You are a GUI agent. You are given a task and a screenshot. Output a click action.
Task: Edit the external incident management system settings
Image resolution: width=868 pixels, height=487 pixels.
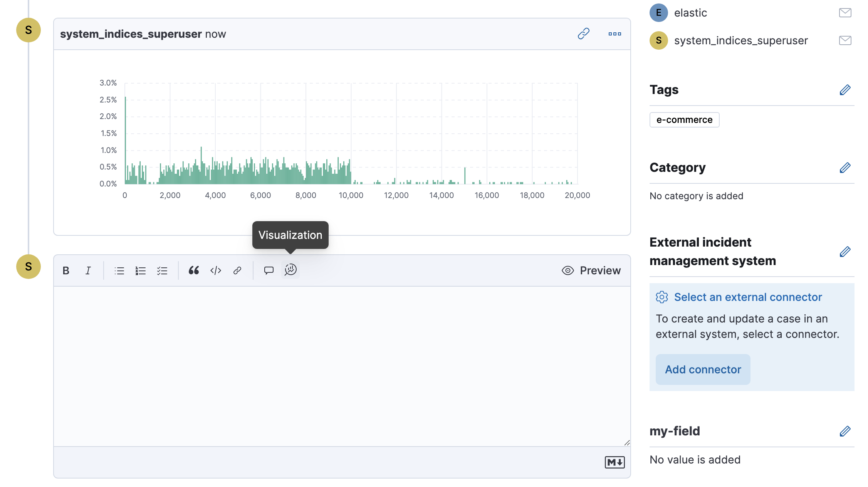point(845,252)
